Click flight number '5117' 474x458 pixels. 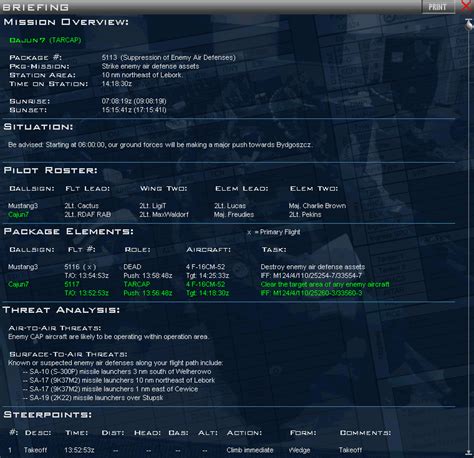(x=72, y=284)
